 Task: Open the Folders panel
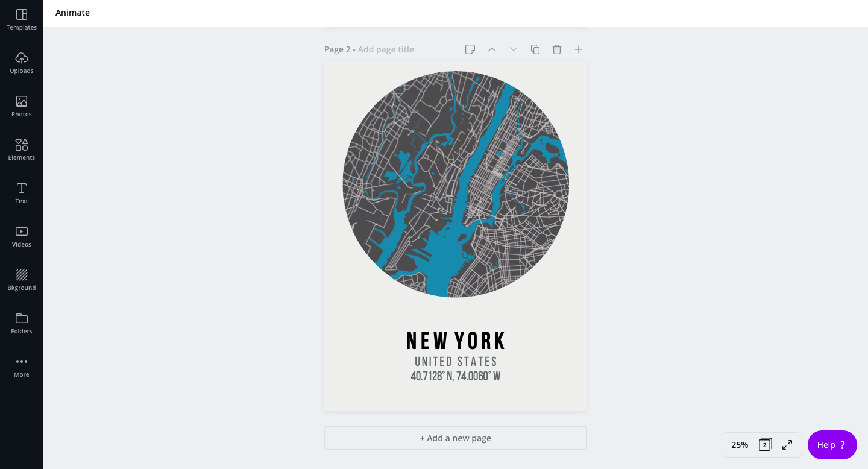pos(22,323)
